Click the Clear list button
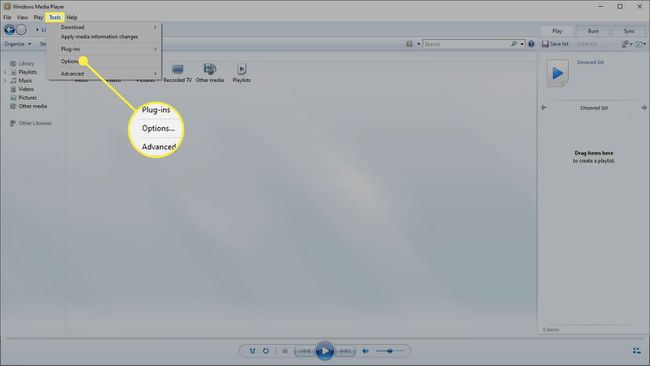Screen dimensions: 650x366 [x=587, y=44]
